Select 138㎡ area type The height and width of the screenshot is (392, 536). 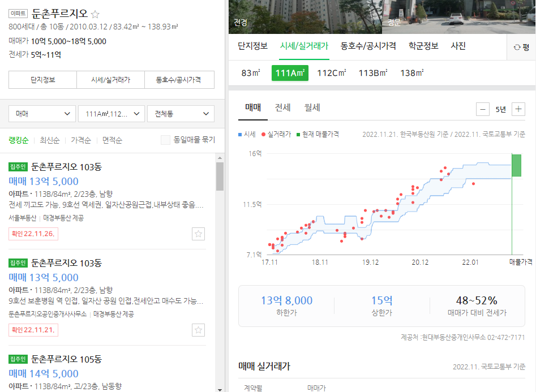(x=412, y=73)
